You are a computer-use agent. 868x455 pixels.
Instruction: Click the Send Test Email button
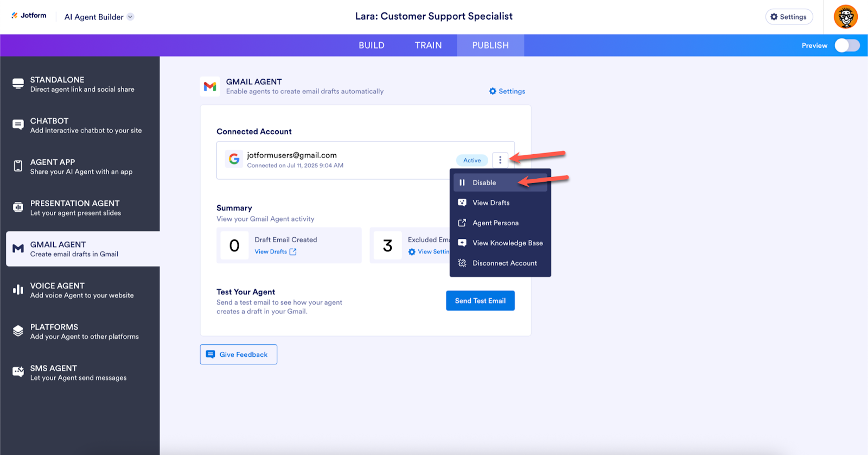tap(480, 301)
